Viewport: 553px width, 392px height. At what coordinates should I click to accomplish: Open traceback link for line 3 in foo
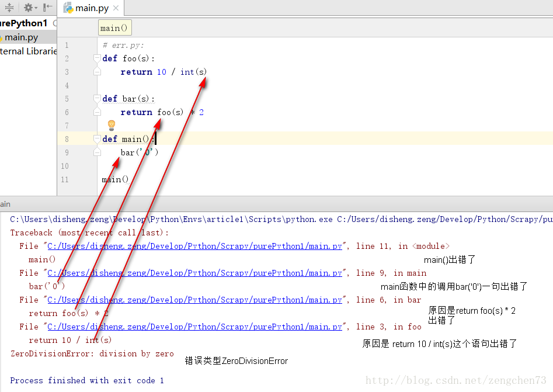194,327
